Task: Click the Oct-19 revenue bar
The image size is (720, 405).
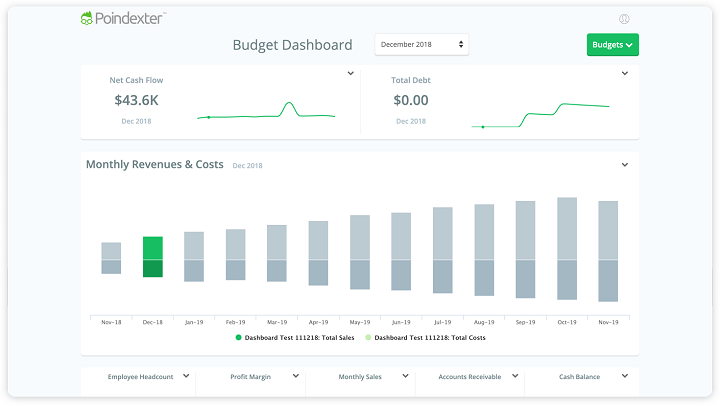Action: (567, 229)
